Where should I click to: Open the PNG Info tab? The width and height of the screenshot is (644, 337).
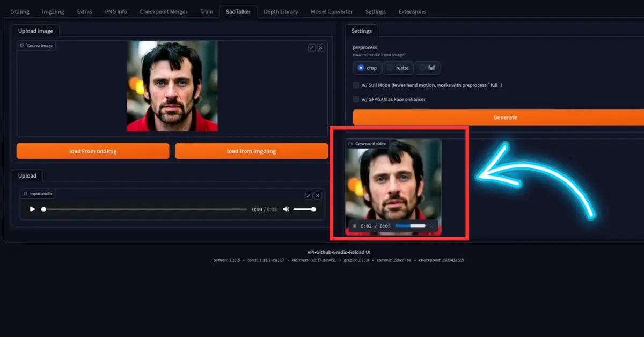[x=116, y=11]
